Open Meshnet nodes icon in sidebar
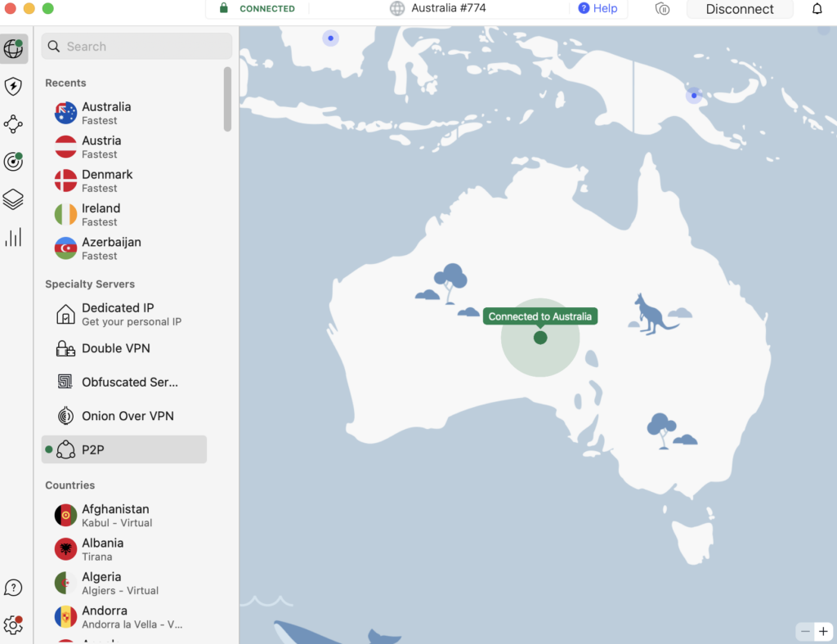This screenshot has width=837, height=644. (13, 123)
